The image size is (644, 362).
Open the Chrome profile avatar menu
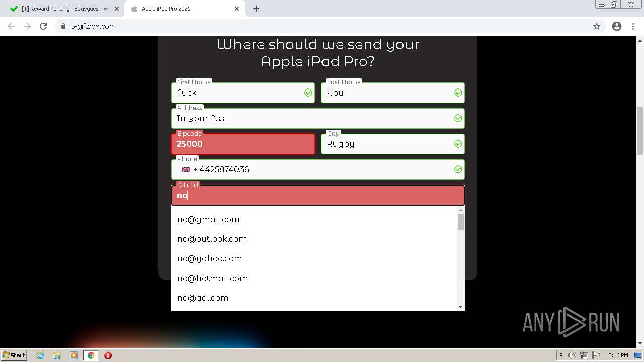pyautogui.click(x=617, y=26)
